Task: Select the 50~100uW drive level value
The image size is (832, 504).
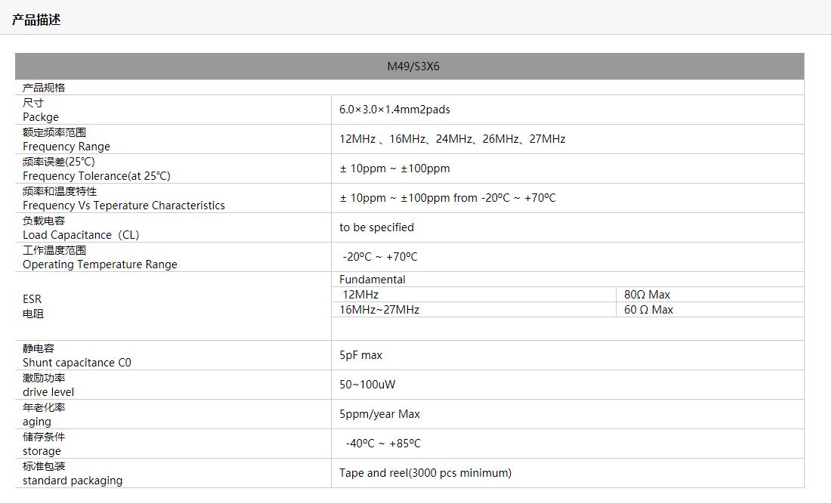Action: pos(367,385)
